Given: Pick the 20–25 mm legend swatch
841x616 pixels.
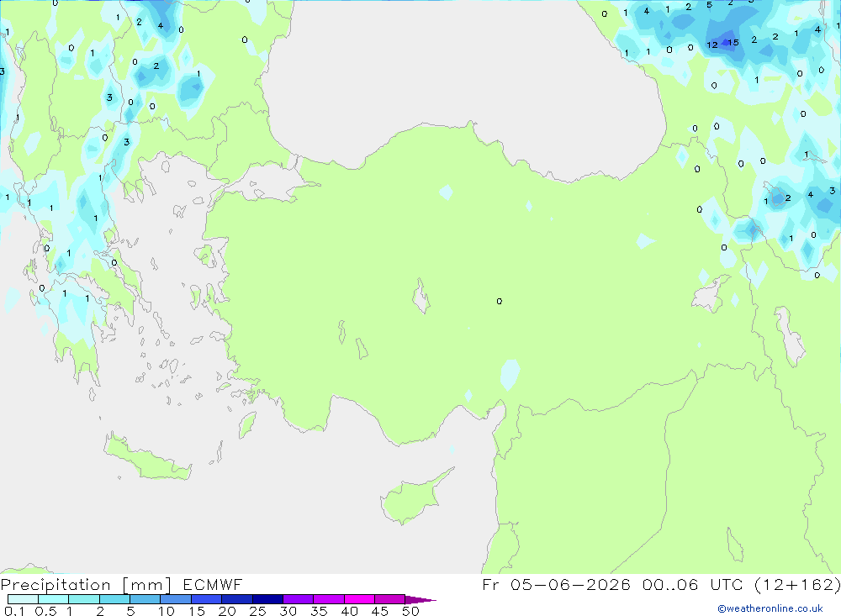Looking at the screenshot, I should (x=237, y=599).
